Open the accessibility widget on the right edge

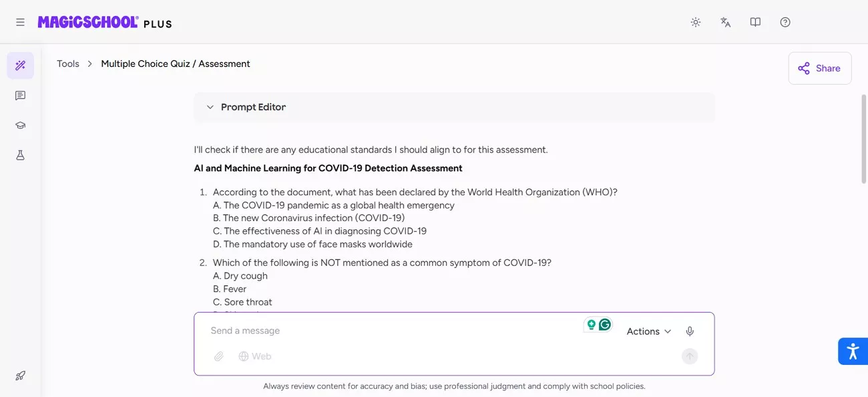(853, 350)
